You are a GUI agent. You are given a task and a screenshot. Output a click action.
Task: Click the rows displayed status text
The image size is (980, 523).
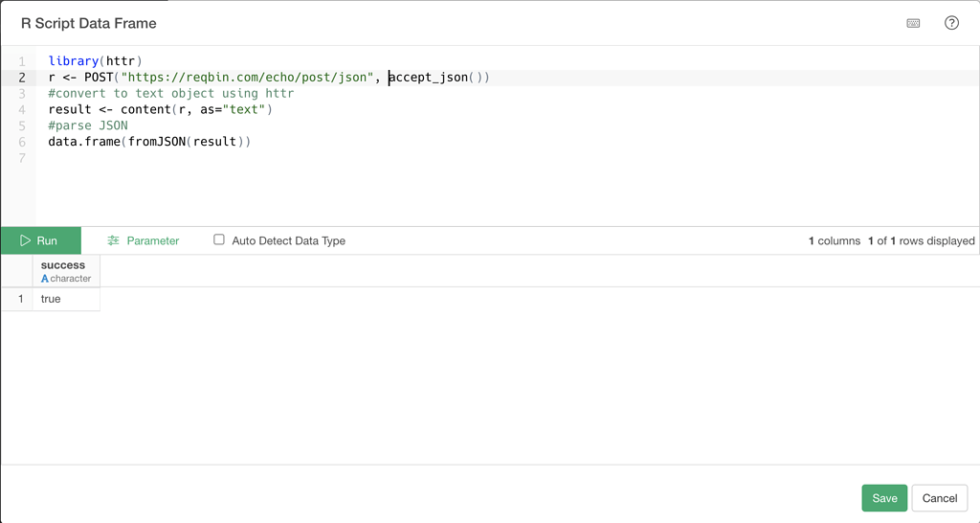(922, 240)
